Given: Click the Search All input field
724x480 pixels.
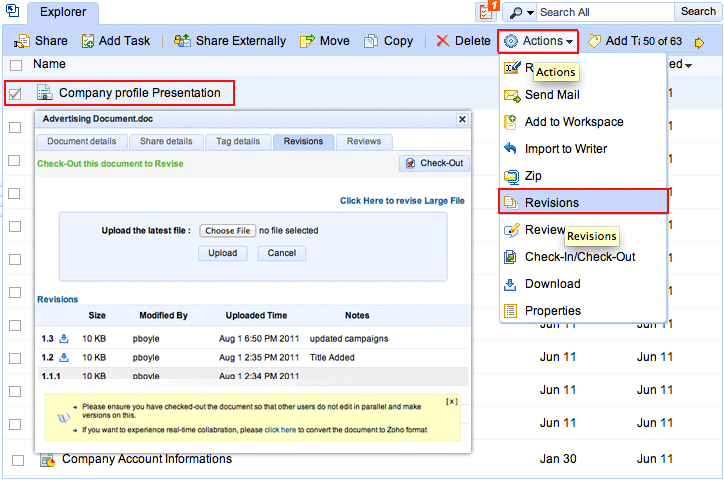Looking at the screenshot, I should [605, 12].
